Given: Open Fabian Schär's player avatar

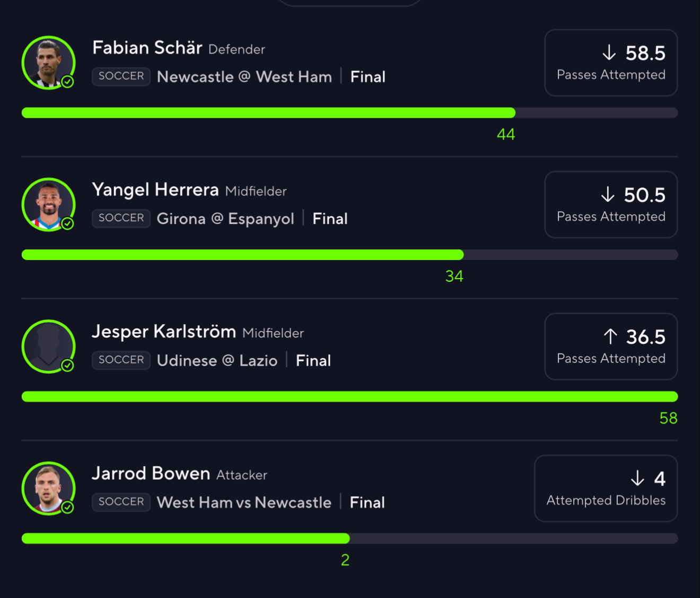Looking at the screenshot, I should pyautogui.click(x=48, y=63).
